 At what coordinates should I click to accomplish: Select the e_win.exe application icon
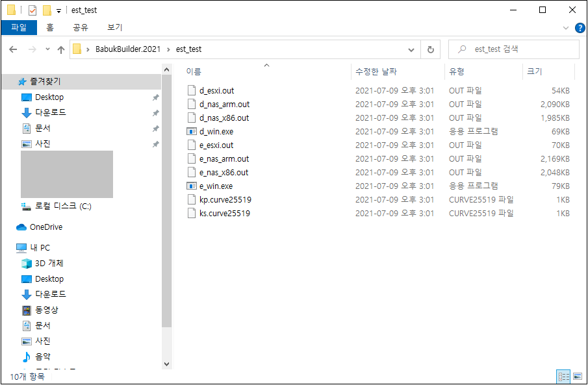(192, 186)
